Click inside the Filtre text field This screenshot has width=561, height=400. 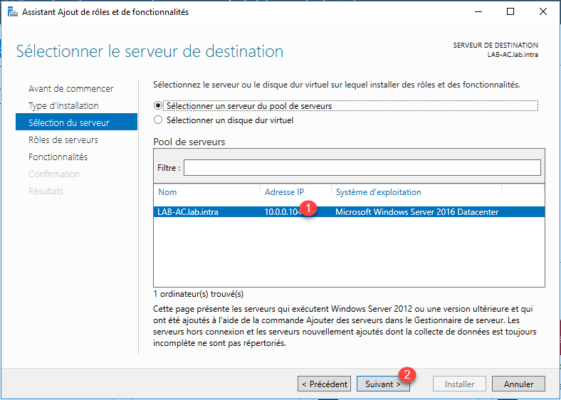pos(362,167)
